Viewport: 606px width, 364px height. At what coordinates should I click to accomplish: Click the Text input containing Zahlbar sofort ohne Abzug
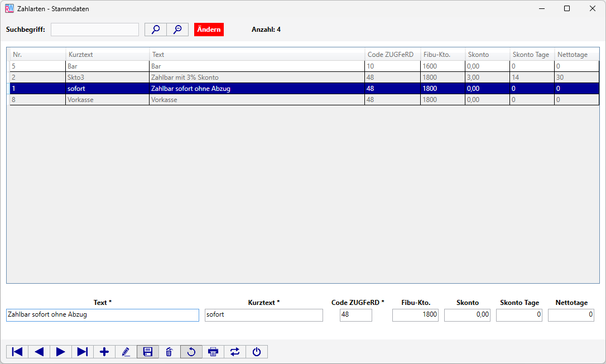tap(103, 315)
